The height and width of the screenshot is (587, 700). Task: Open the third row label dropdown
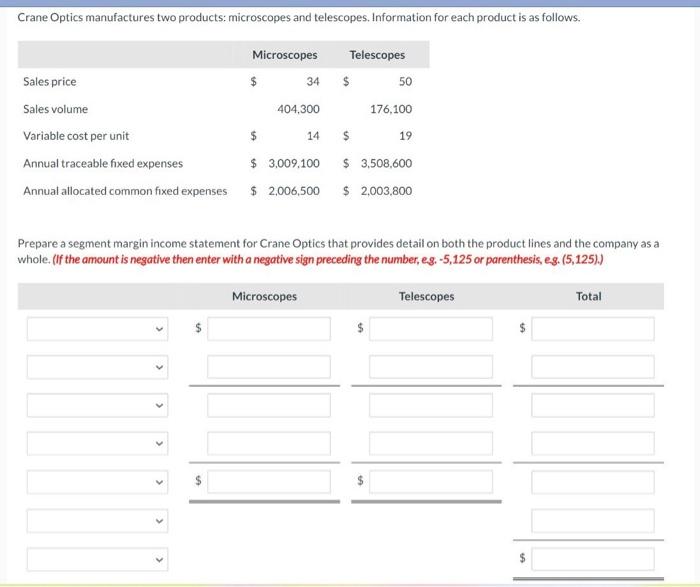[97, 405]
